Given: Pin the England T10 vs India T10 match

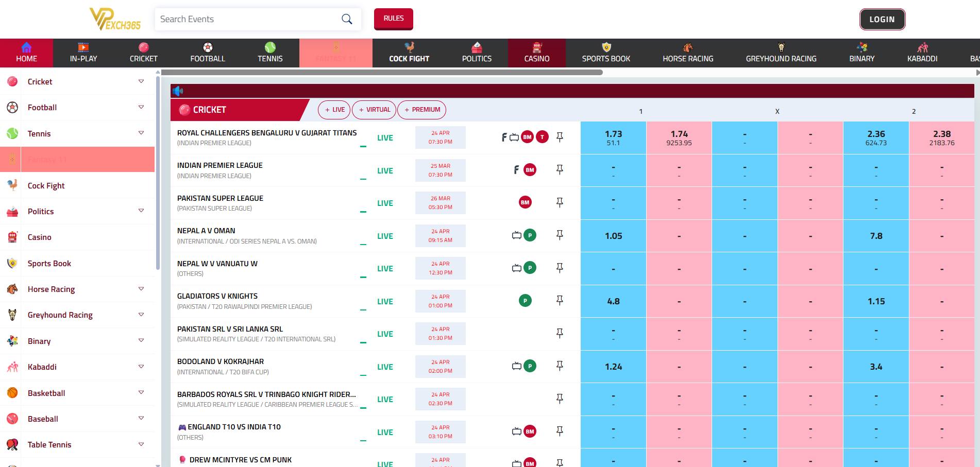Looking at the screenshot, I should click(x=560, y=431).
